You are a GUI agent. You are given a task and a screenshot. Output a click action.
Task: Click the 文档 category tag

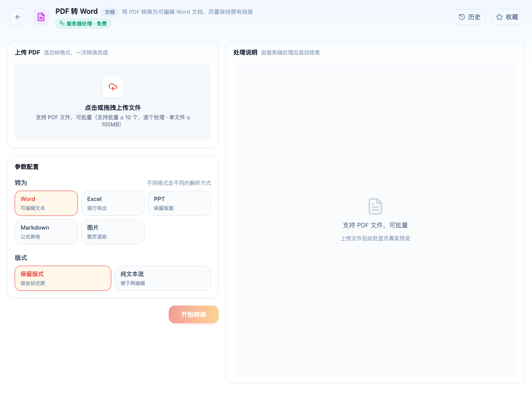click(x=110, y=12)
